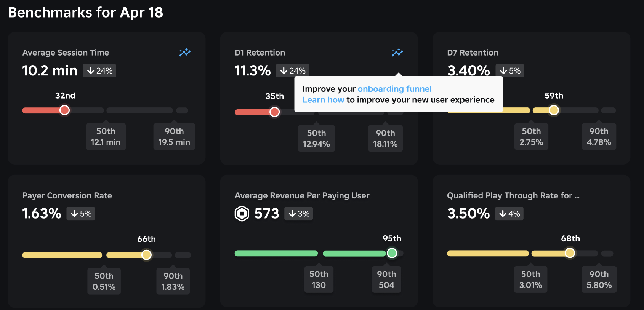
Task: Click the 50th 0.51% benchmark label
Action: pos(104,281)
